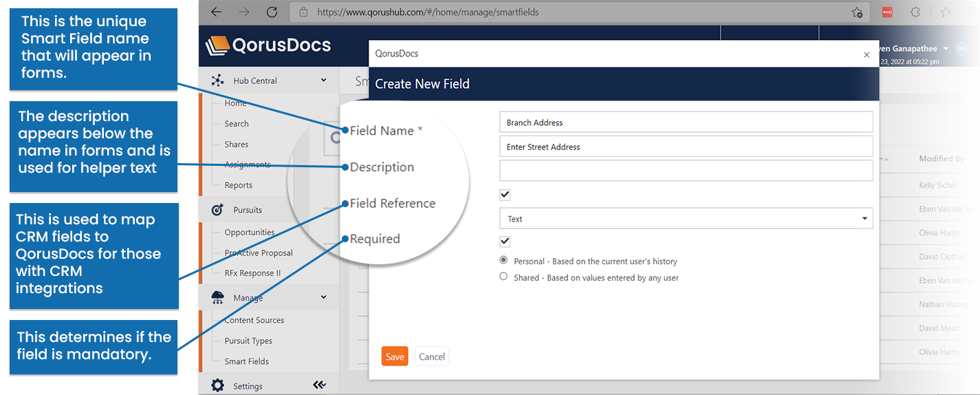Open Smart Fields in sidebar

246,361
